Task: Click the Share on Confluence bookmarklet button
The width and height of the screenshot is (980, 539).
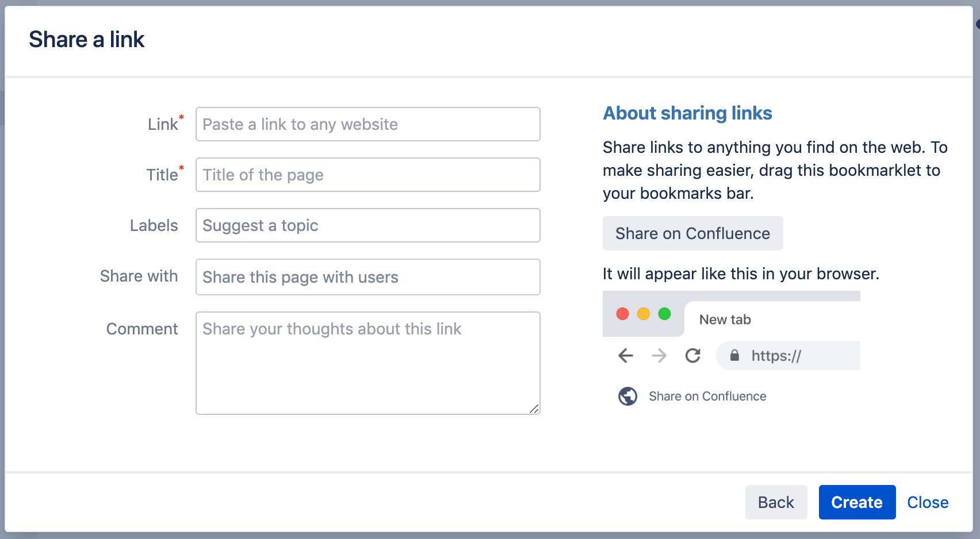Action: pyautogui.click(x=692, y=233)
